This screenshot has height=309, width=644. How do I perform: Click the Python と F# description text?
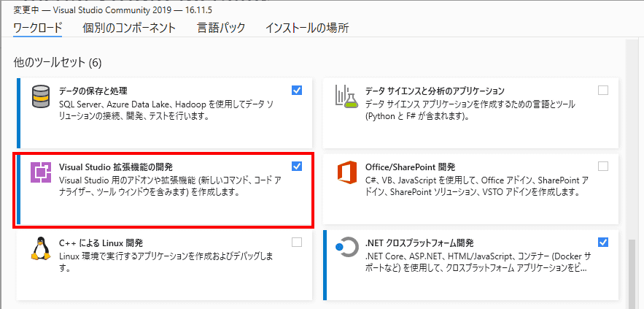coord(470,110)
